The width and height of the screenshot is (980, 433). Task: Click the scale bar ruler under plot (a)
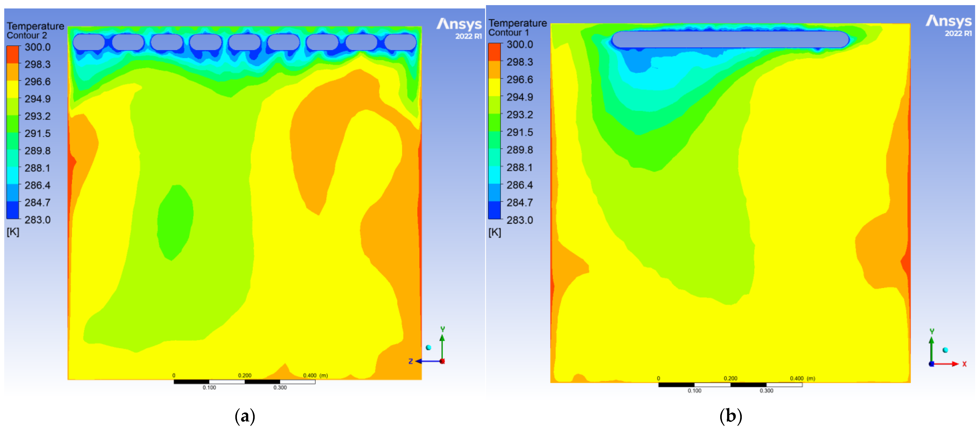244,382
